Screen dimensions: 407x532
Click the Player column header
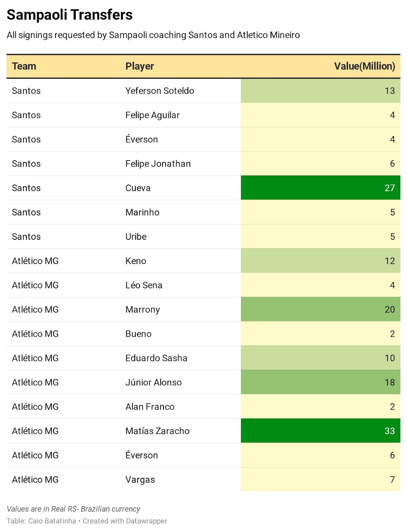pos(140,66)
